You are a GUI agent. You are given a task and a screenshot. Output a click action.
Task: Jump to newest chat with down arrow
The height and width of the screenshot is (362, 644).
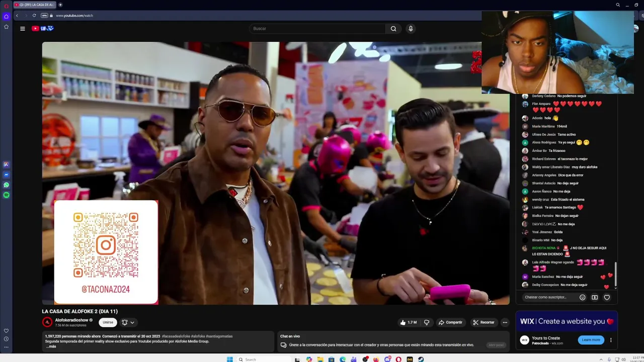point(615,288)
